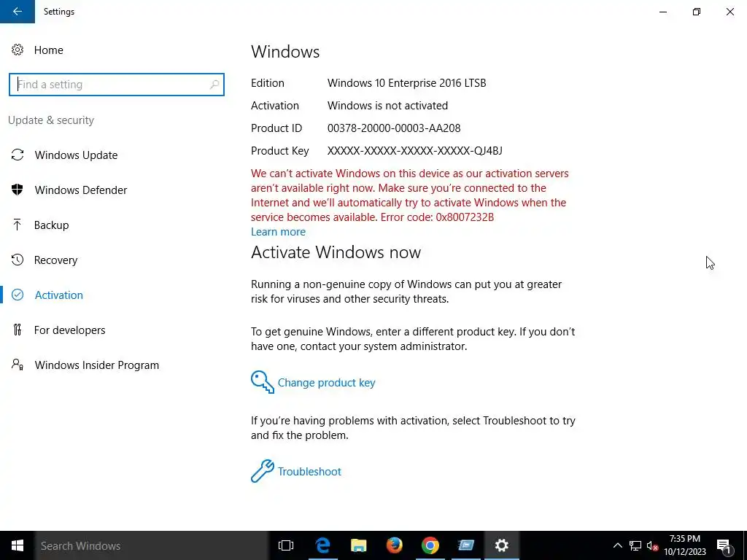Minimize the Settings window

point(663,12)
